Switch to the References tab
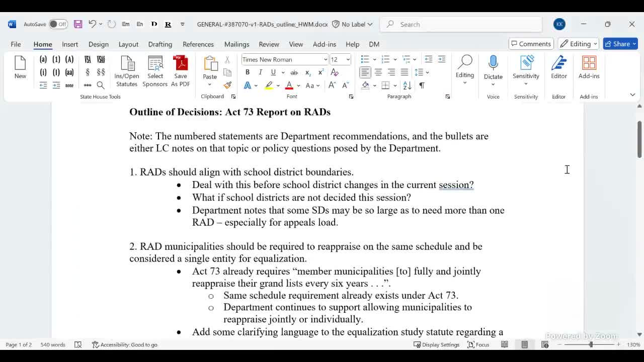The image size is (644, 362). 198,44
